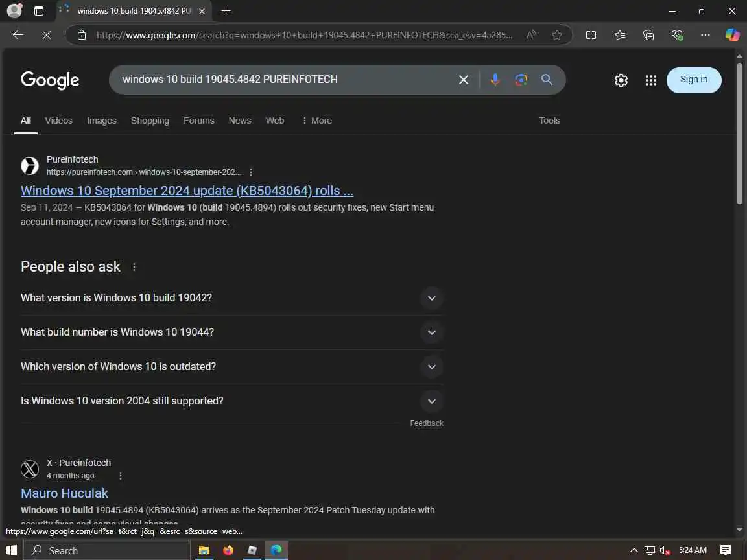The width and height of the screenshot is (747, 560).
Task: Send Feedback on People also ask
Action: (x=427, y=423)
